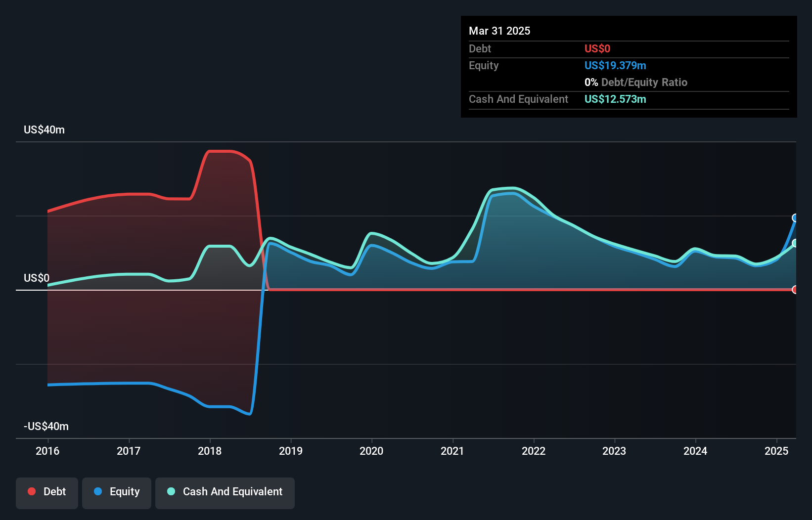Select the blue Equity endpoint marker on chart
The image size is (812, 520).
tap(796, 218)
